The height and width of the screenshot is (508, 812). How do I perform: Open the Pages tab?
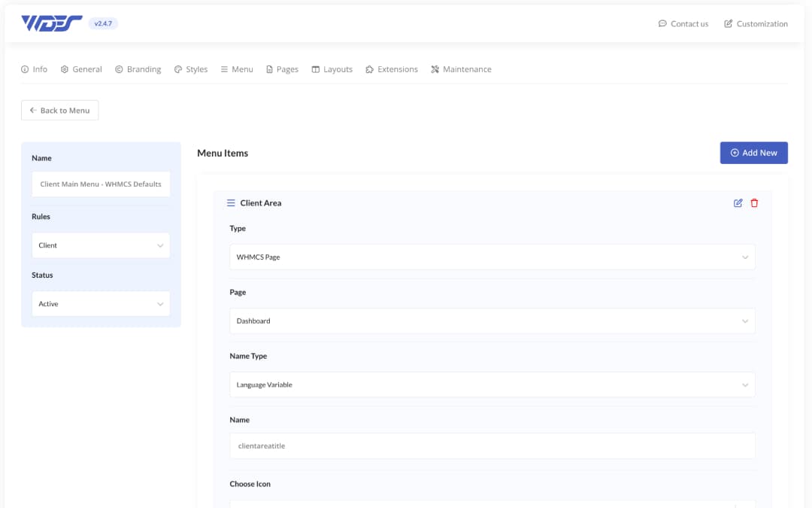point(282,69)
